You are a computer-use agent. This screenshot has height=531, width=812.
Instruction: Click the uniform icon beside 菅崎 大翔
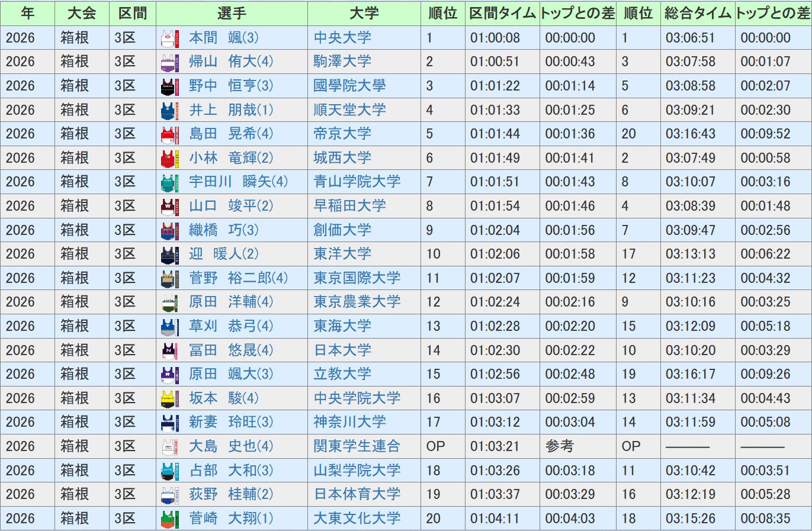point(170,519)
